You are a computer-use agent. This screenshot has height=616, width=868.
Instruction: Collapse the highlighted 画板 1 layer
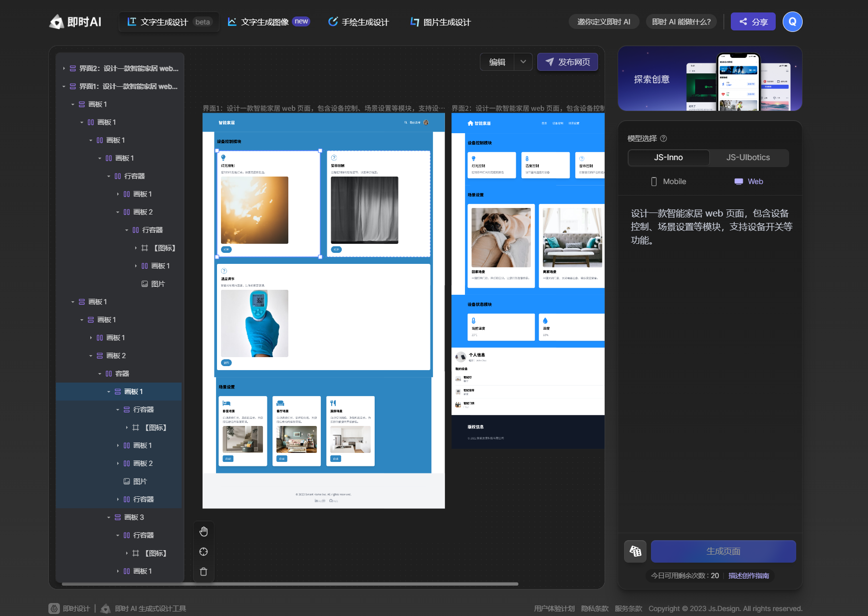[x=109, y=392]
